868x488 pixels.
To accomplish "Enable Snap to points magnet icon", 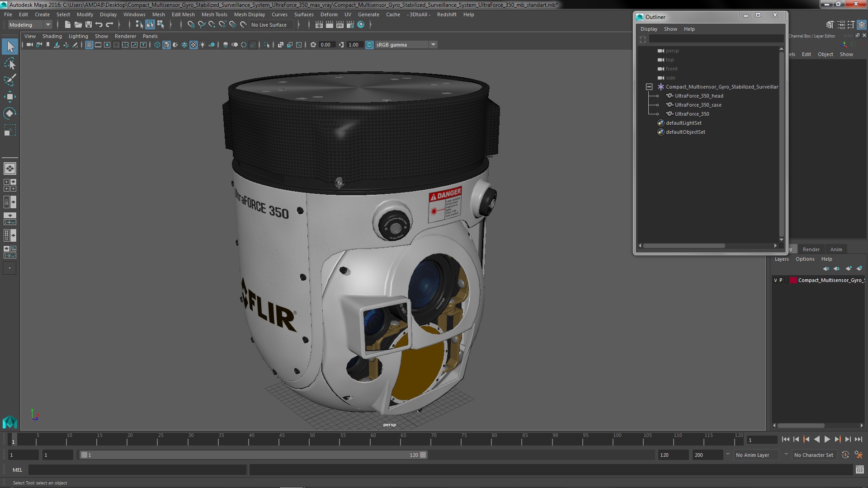I will point(212,25).
